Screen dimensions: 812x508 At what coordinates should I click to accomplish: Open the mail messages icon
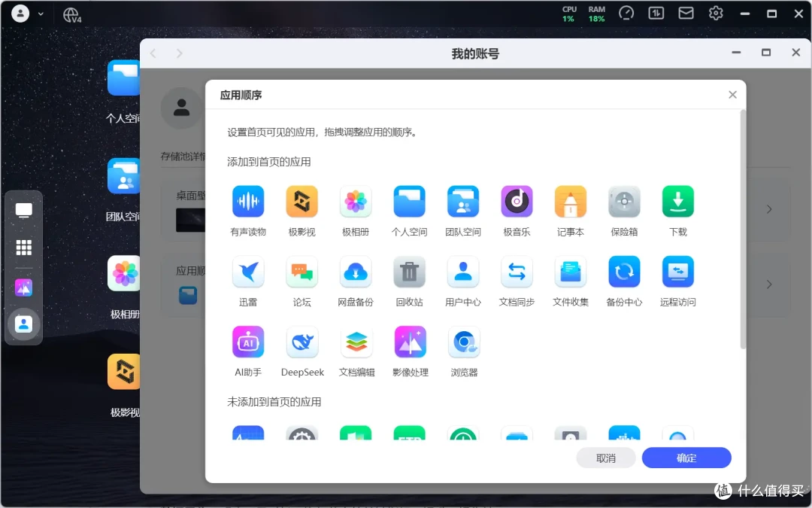[x=686, y=13]
